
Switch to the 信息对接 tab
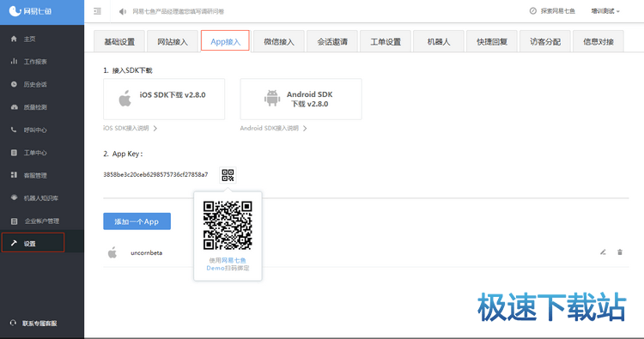point(598,41)
